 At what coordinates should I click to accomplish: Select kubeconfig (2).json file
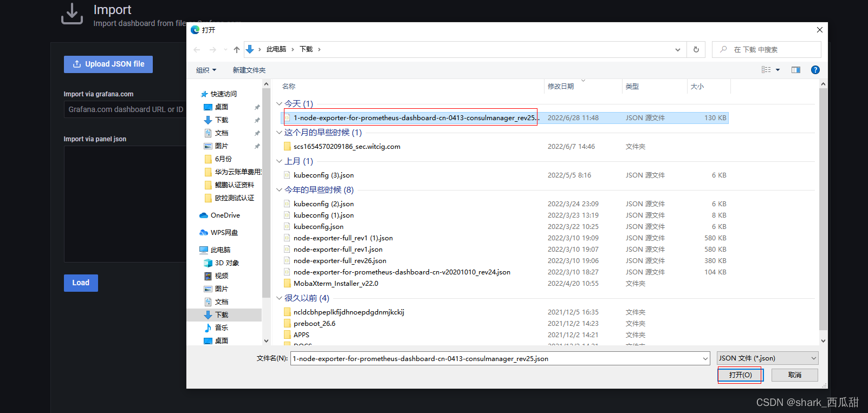pyautogui.click(x=506, y=204)
